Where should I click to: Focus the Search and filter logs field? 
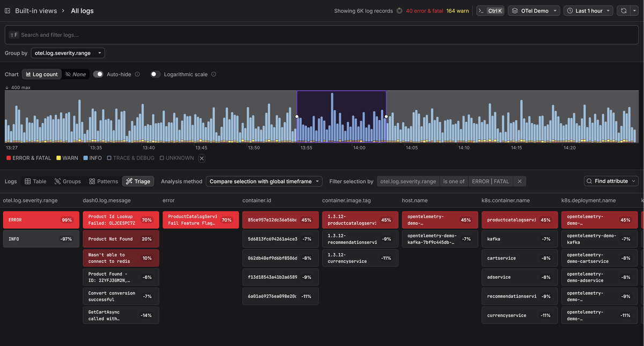pos(322,35)
